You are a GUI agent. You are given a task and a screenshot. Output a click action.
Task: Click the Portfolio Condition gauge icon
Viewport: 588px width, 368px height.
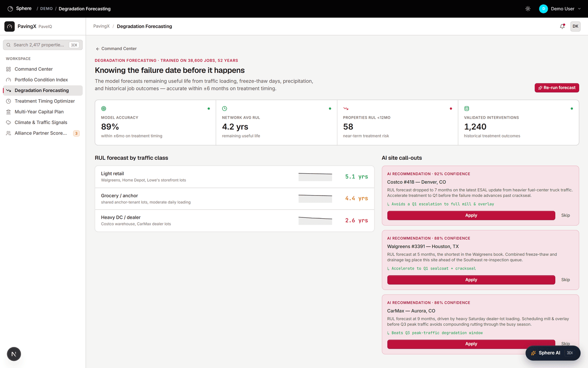pos(8,80)
